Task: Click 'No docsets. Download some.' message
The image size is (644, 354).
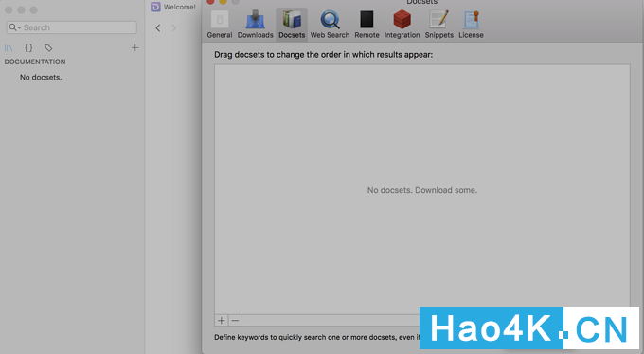Action: (x=422, y=190)
